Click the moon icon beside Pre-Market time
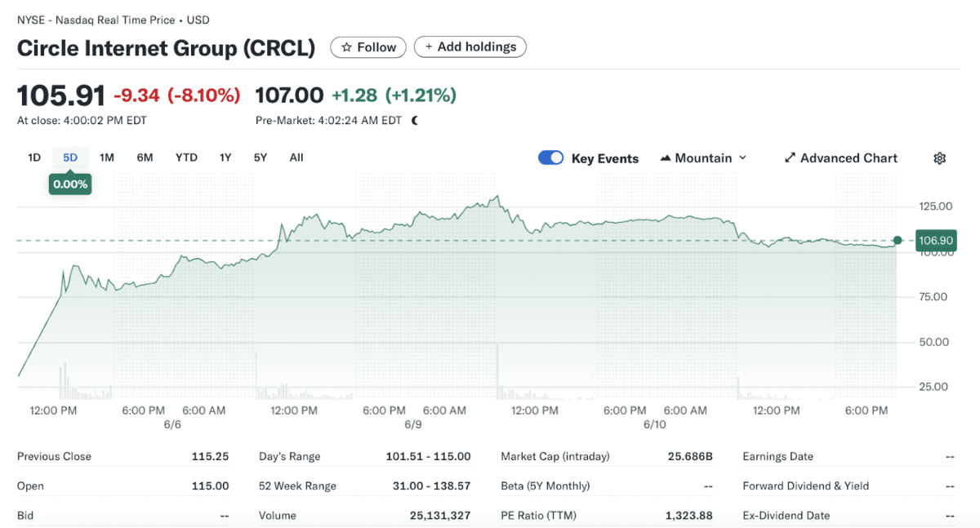This screenshot has width=980, height=528. pyautogui.click(x=415, y=121)
